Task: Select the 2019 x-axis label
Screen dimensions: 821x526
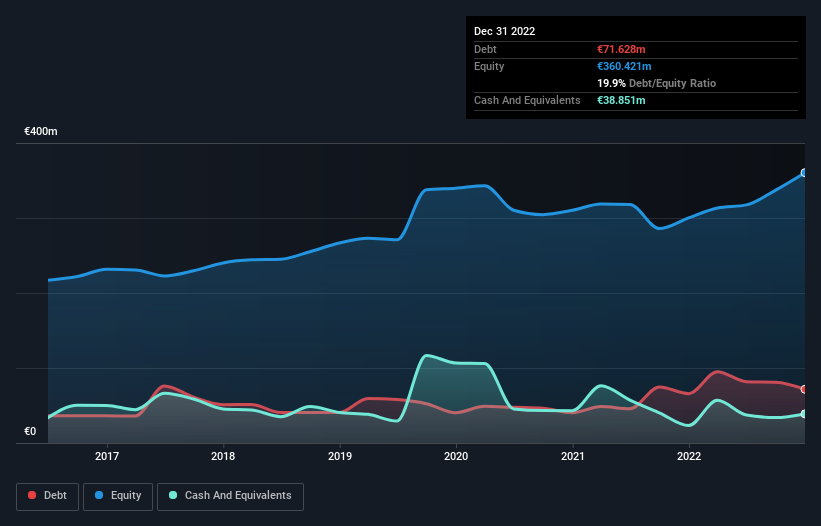Action: tap(340, 456)
